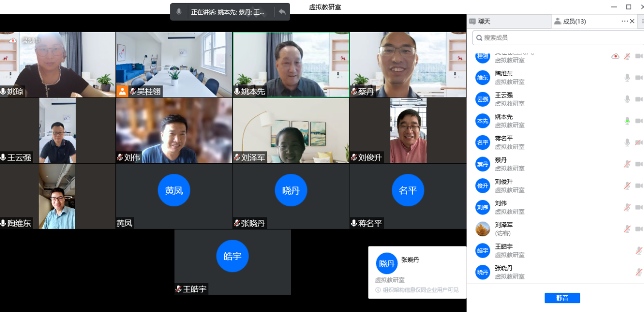
Task: Click the 晓丹 avatar in the popup card
Action: point(386,263)
